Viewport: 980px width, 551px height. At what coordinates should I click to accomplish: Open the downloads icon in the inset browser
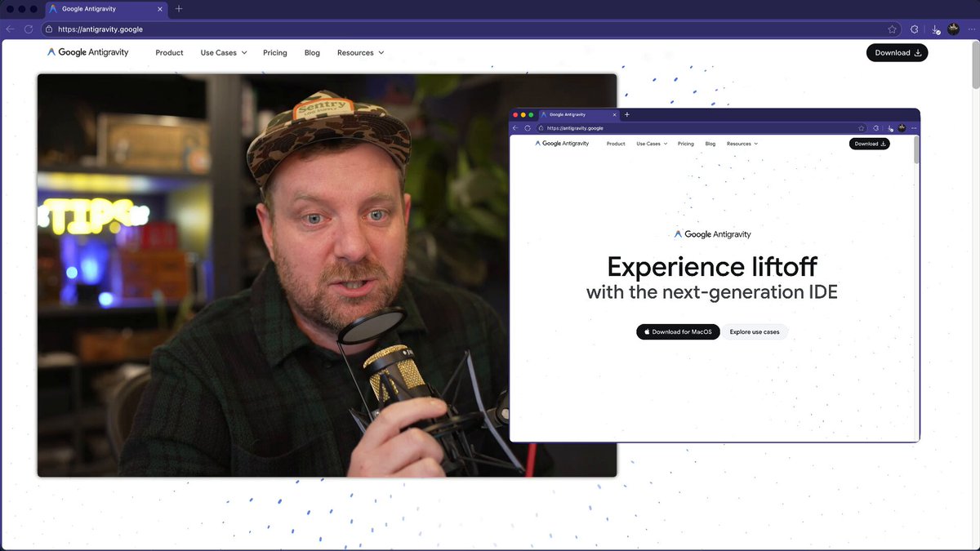[889, 128]
